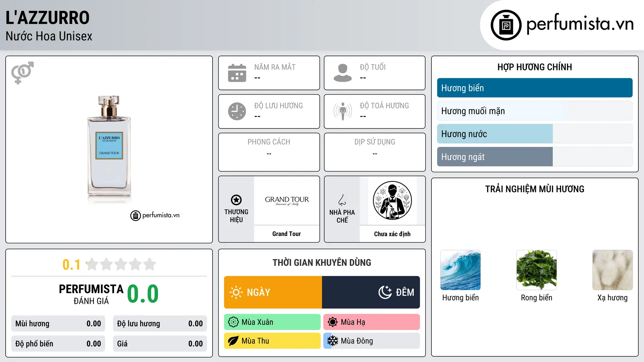Viewport: 644px width, 362px height.
Task: Open the Rong biển seaweed thumbnail
Action: click(x=536, y=270)
